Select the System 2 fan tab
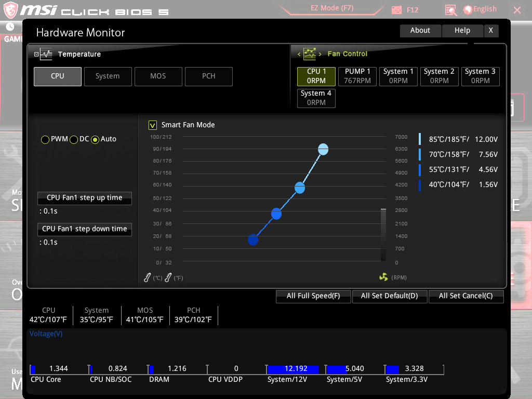This screenshot has height=399, width=532. pos(440,76)
